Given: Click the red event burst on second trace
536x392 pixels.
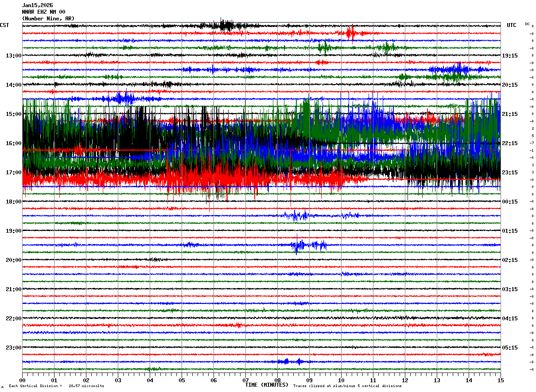Looking at the screenshot, I should click(350, 33).
